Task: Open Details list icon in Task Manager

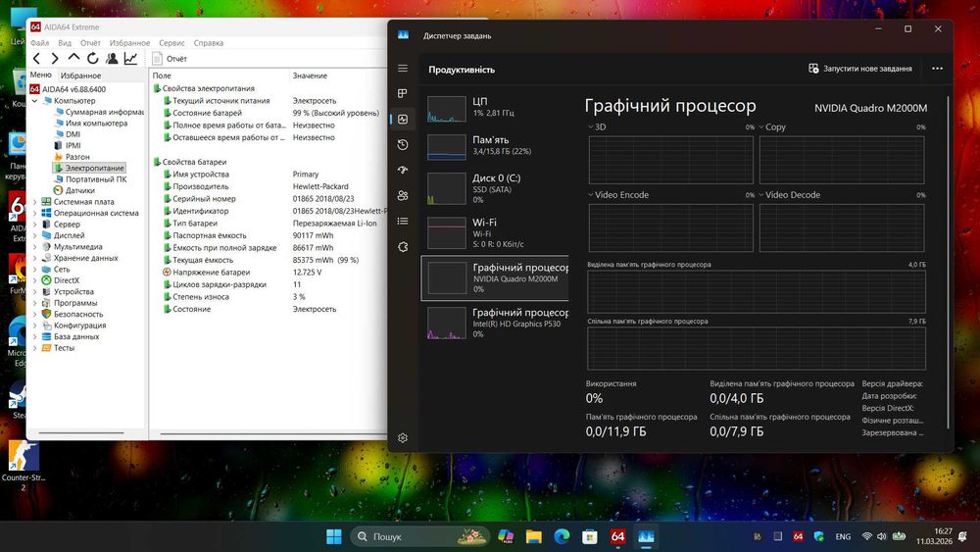Action: (x=403, y=222)
